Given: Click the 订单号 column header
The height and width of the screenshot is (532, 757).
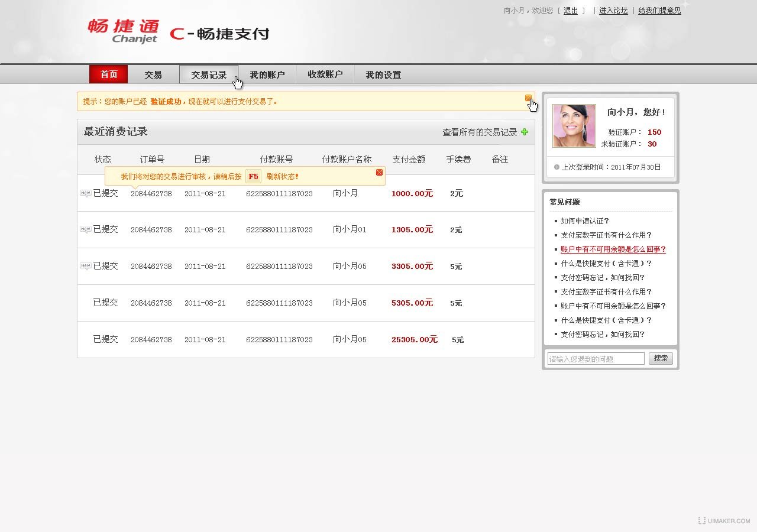Looking at the screenshot, I should [x=152, y=160].
